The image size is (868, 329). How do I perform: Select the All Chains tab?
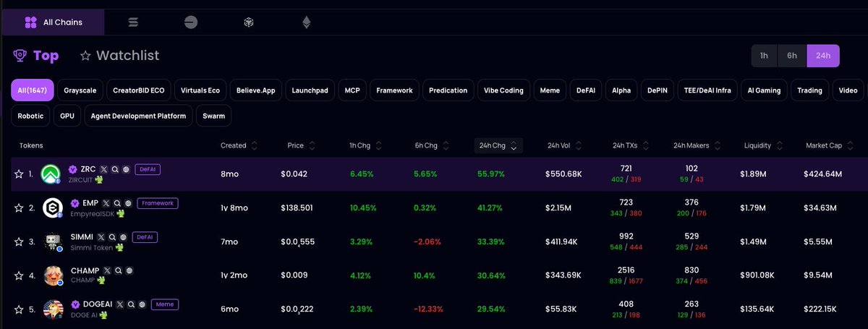tap(53, 22)
